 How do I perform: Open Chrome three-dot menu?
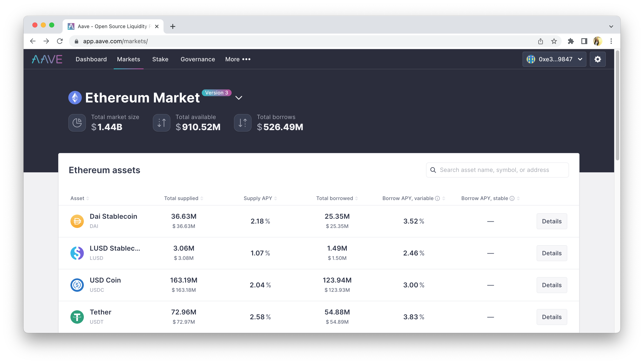[611, 41]
